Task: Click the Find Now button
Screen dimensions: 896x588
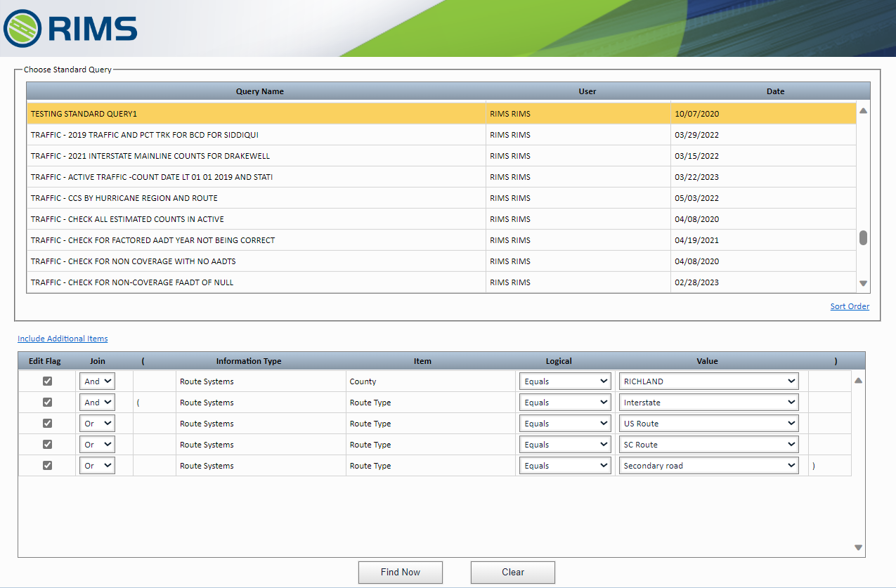Action: click(401, 572)
